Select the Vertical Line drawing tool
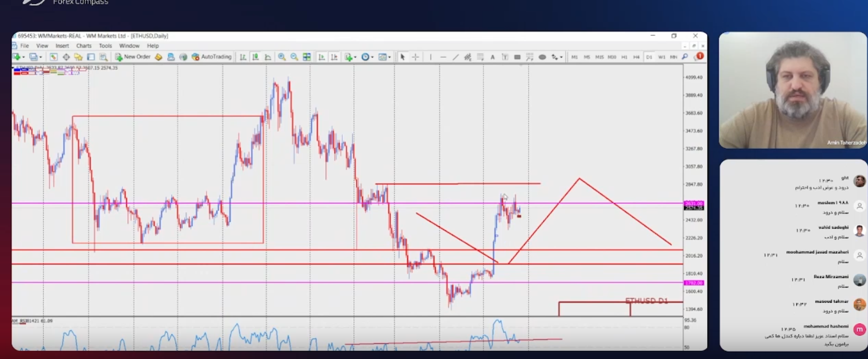The image size is (868, 359). point(430,57)
